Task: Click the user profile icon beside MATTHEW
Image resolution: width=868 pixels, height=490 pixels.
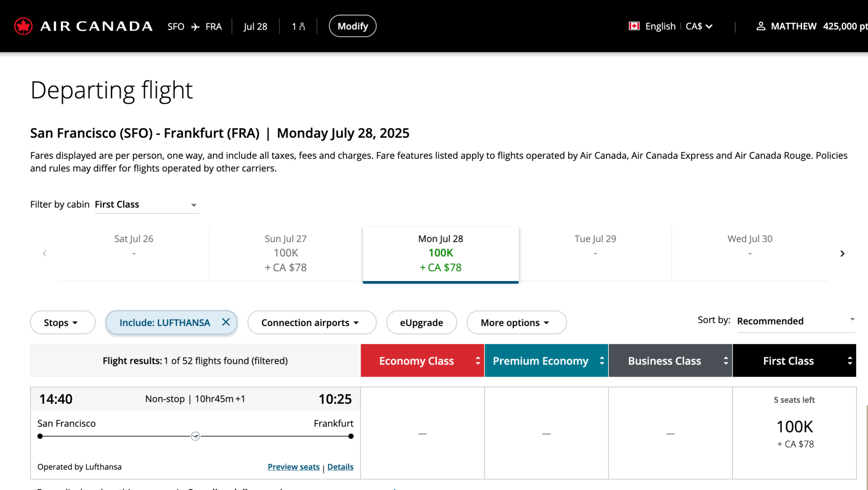Action: coord(761,26)
